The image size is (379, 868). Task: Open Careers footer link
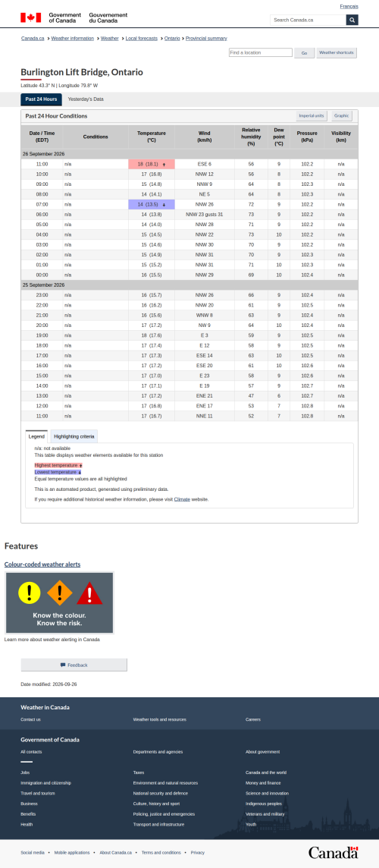[253, 719]
